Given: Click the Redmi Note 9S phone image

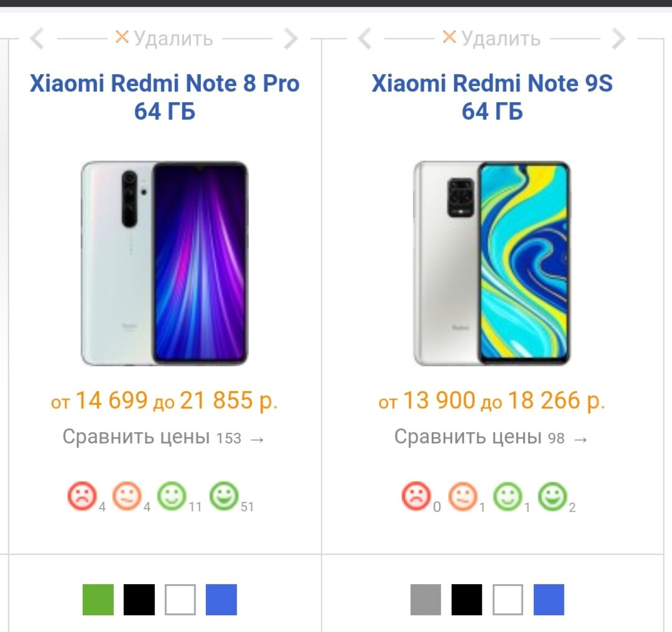Looking at the screenshot, I should point(492,263).
